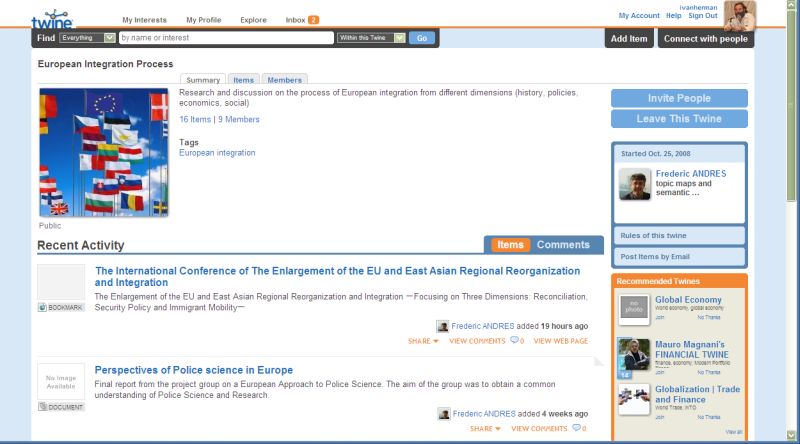Expand the SHARE menu on first item
Screen dimensions: 800x444
[423, 341]
